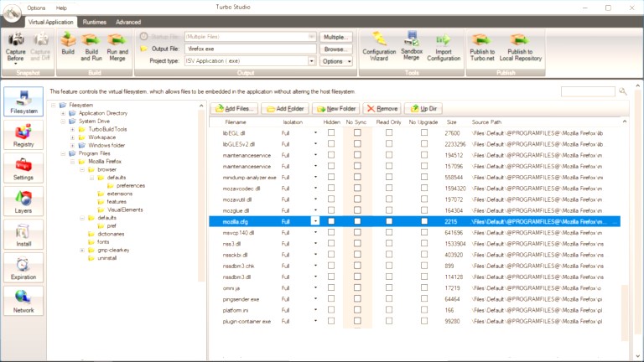Open Isolation dropdown for libEGL.dll

(315, 132)
